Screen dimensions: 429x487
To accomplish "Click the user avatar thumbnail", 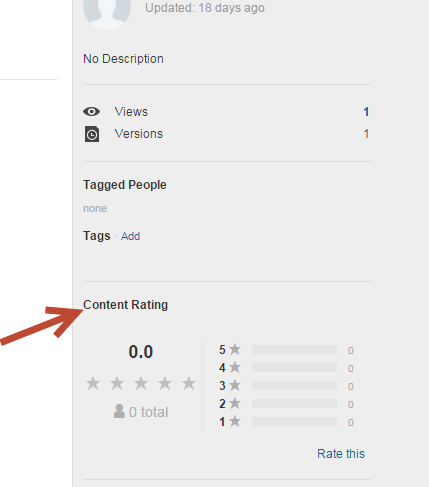I will pos(107,12).
